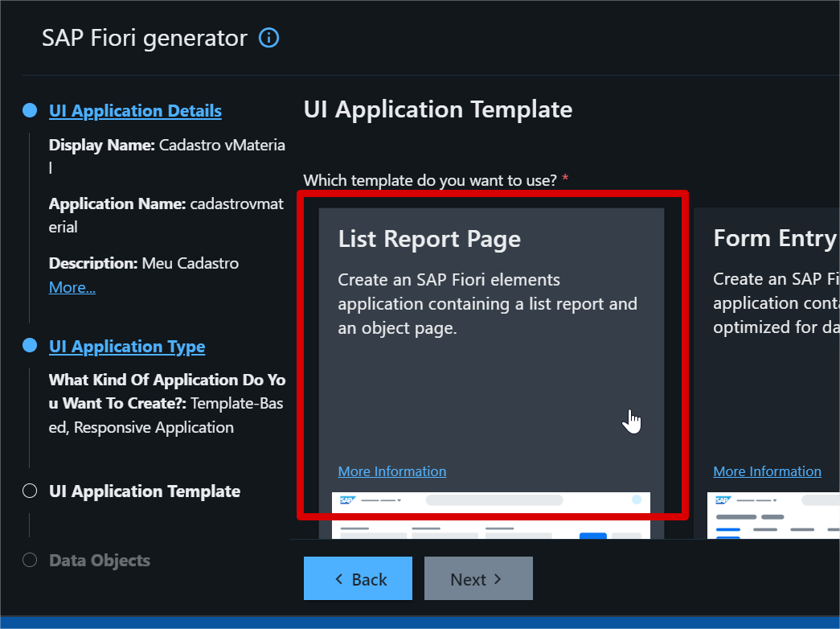Open More Information for Form Entry template

click(x=767, y=471)
